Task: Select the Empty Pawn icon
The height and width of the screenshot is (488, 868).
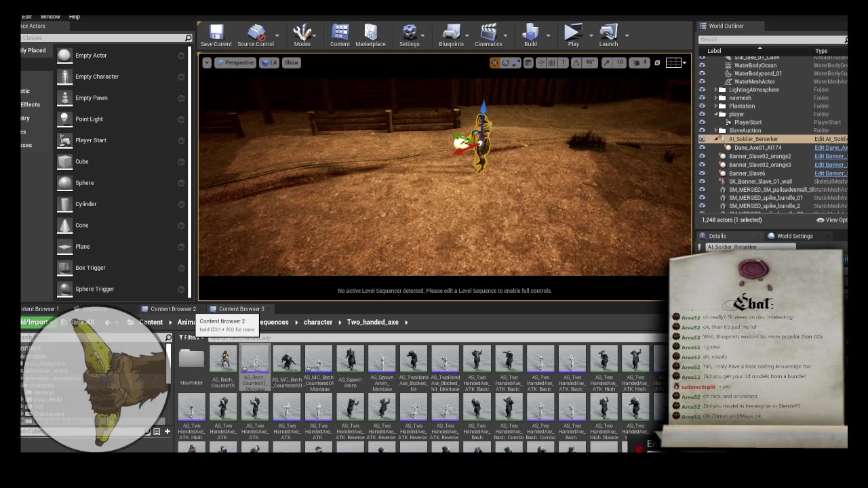Action: click(64, 98)
